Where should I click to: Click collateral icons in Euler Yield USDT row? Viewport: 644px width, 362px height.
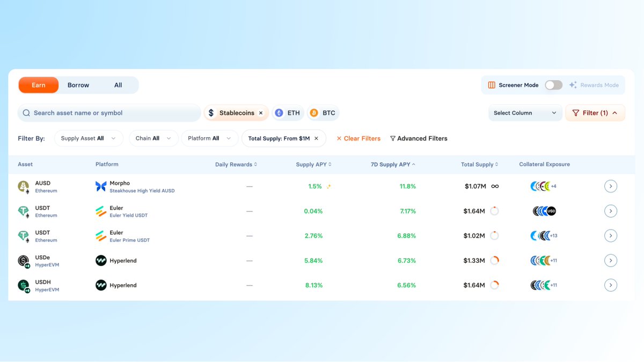point(544,211)
